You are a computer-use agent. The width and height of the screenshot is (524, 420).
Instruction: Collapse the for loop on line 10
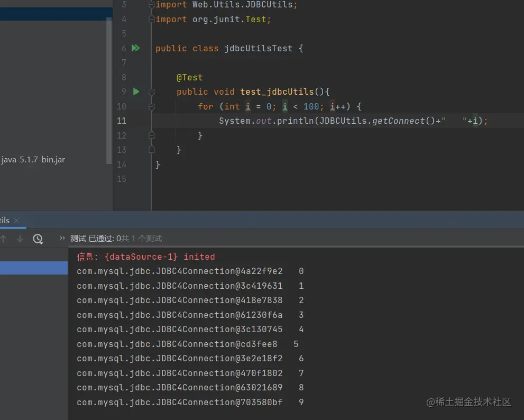tap(151, 107)
